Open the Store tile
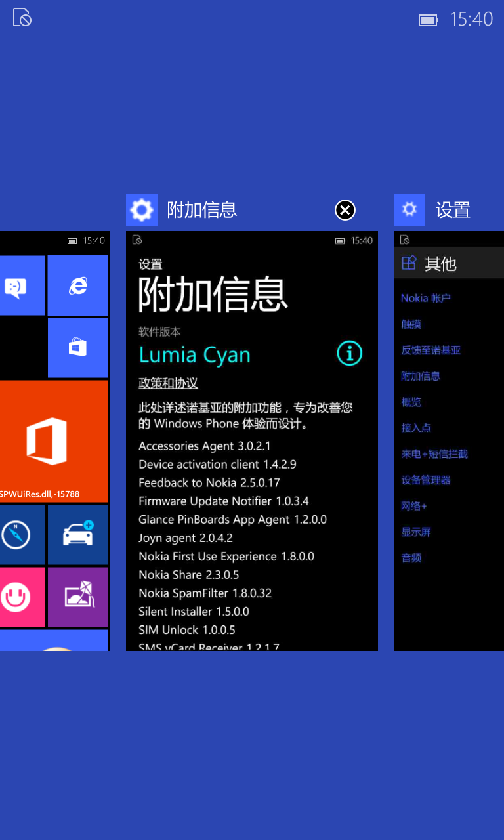 (77, 348)
